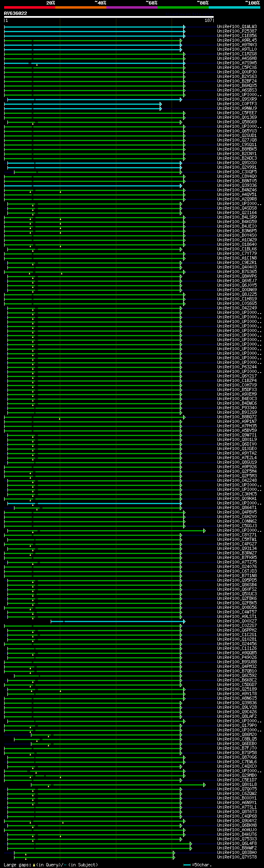Open the UniRef100_A9NWJ9 entry
This screenshot has width=264, height=868.
(x=237, y=108)
